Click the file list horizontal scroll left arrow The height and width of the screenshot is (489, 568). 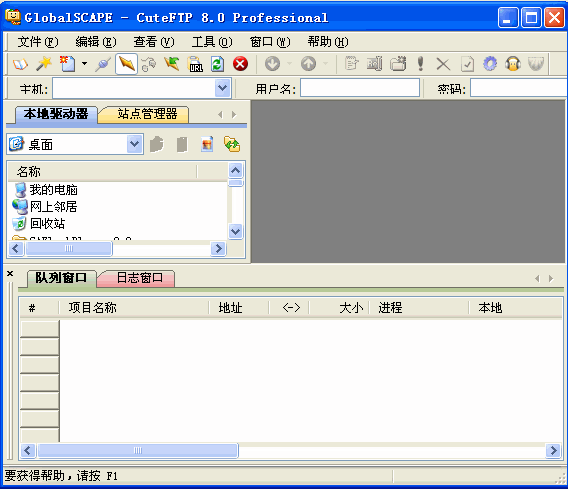coord(16,248)
